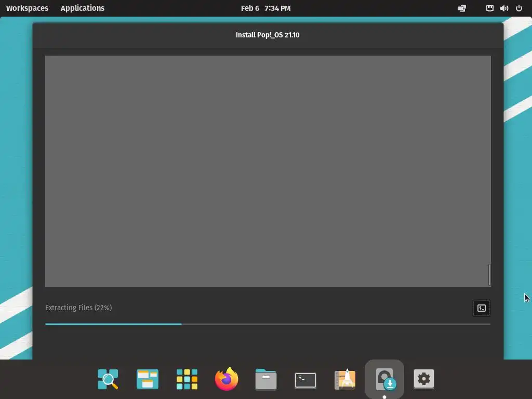
Task: Open the launcher search dock icon
Action: tap(108, 379)
